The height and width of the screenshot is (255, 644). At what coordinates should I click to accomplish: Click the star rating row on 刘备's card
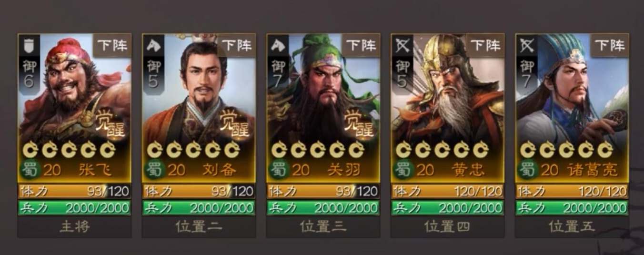pos(193,150)
